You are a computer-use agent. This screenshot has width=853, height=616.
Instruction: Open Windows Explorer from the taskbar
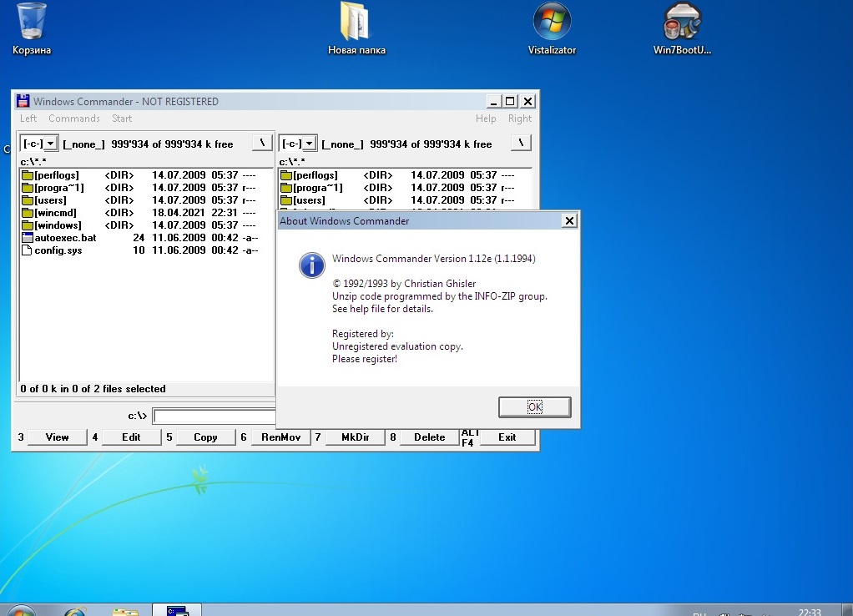coord(125,612)
